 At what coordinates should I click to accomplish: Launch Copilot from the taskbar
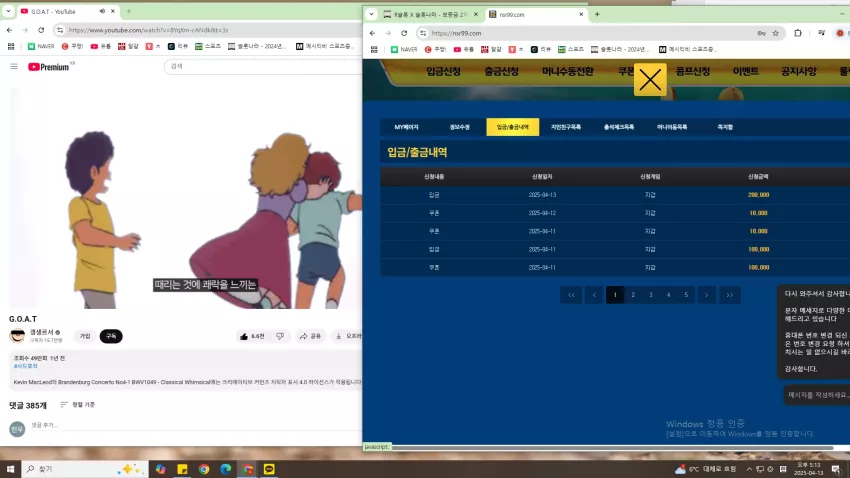point(160,469)
